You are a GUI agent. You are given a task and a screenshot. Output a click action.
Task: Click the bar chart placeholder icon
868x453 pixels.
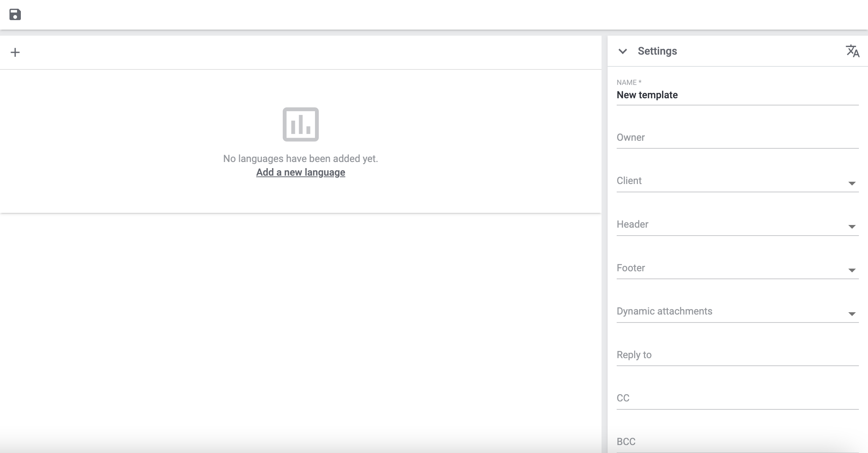point(301,124)
